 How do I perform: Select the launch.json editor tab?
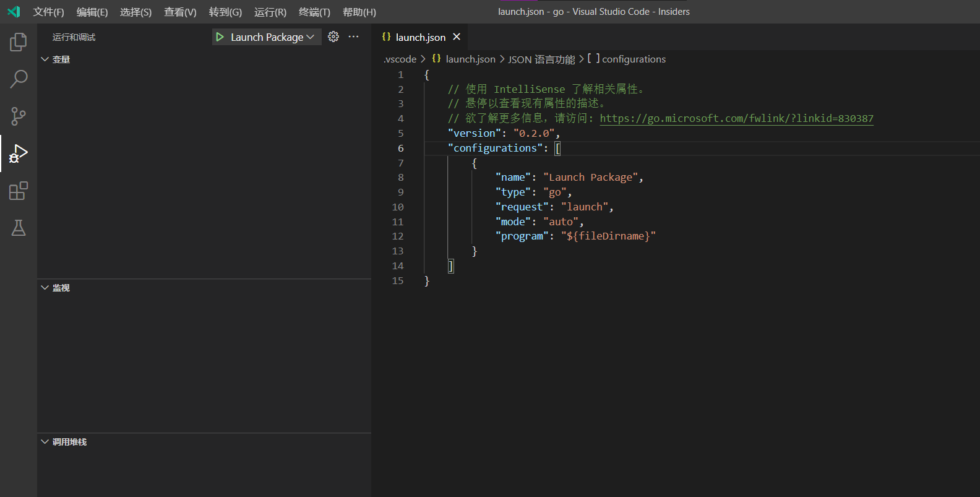(421, 37)
